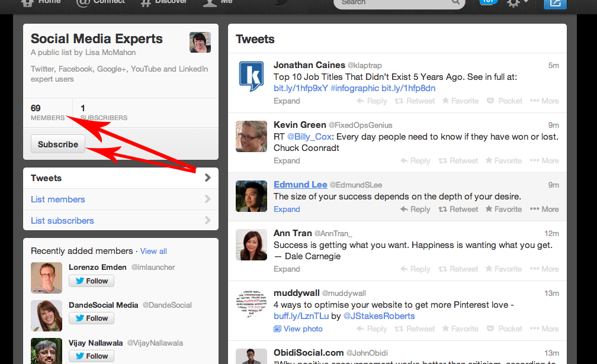Click chevron next to List subscribers

(x=207, y=220)
